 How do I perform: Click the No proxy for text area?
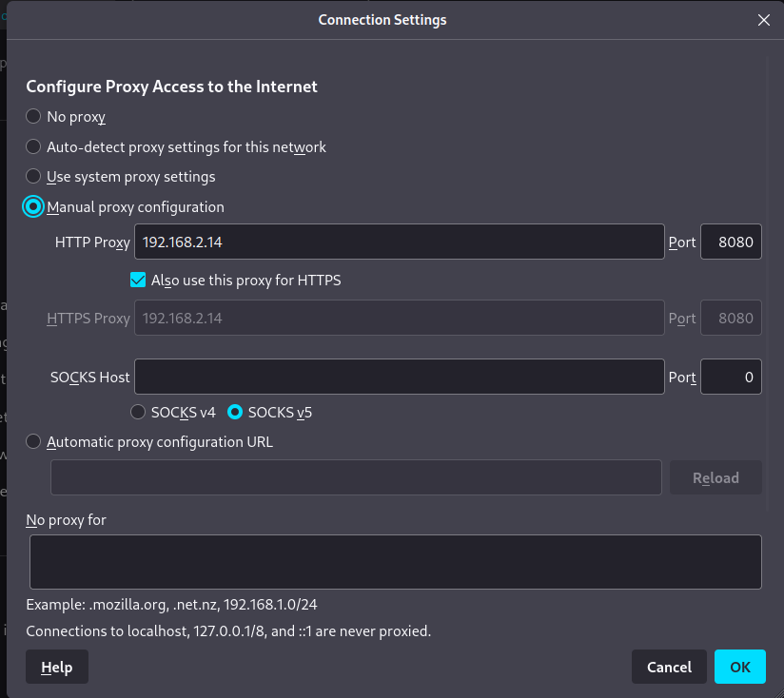point(396,562)
